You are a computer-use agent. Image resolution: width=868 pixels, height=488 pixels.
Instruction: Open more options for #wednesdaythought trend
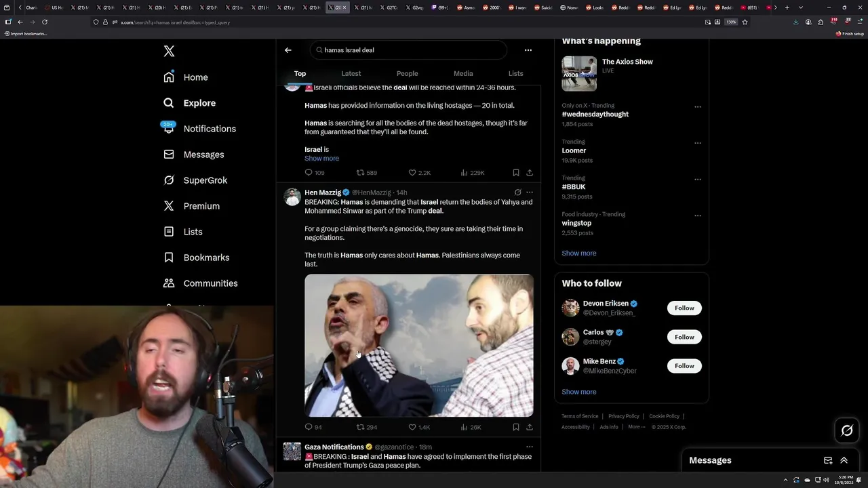point(698,107)
